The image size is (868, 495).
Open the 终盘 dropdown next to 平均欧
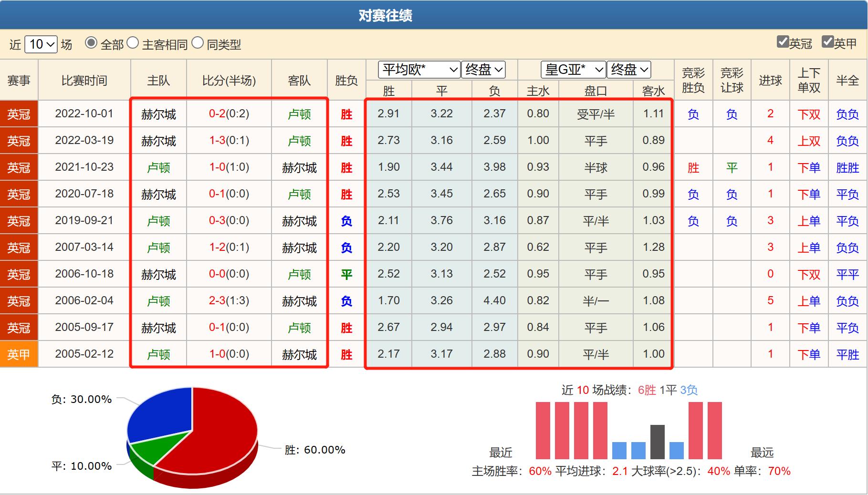[x=482, y=70]
